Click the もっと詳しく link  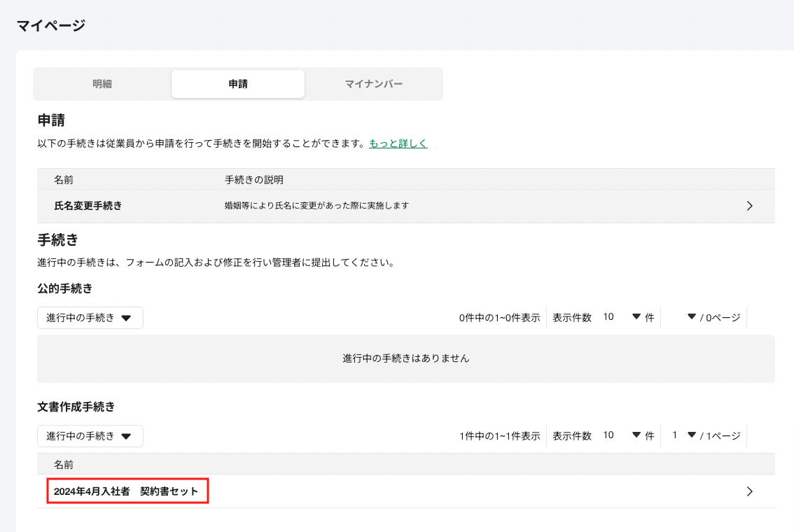click(x=398, y=143)
